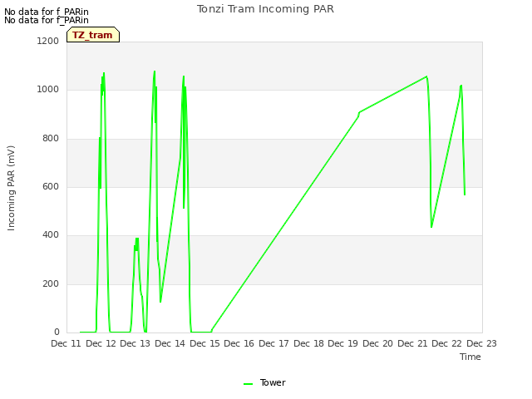Click the Dec 12 x-axis tick label
Viewport: 532px width, 399px height.
(101, 343)
